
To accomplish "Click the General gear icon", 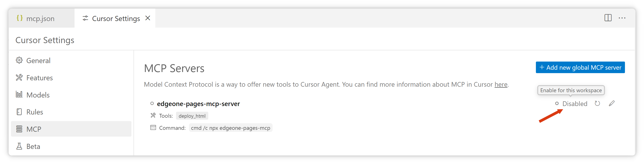I will [19, 60].
